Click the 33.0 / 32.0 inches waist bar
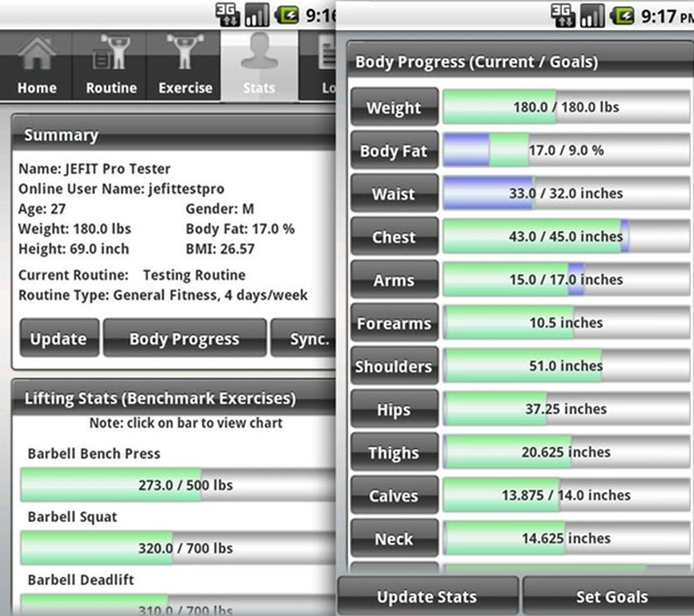The height and width of the screenshot is (616, 694). click(x=566, y=193)
